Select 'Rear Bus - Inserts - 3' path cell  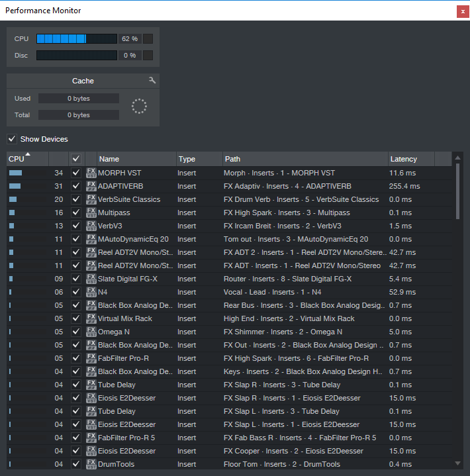305,305
